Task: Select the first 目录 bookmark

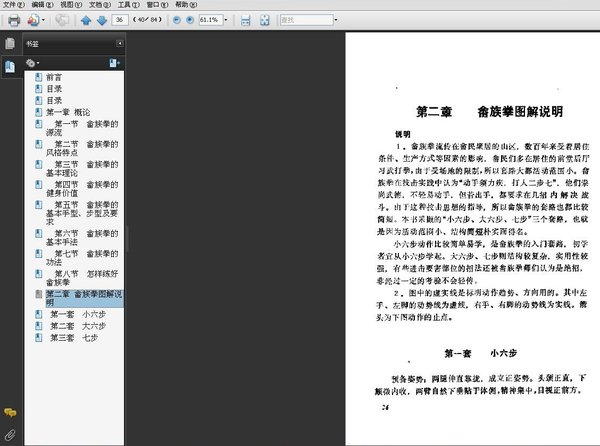Action: coord(54,89)
